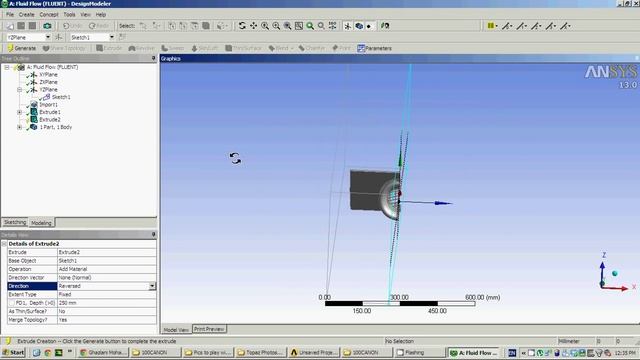Open the Parameters panel
Viewport: 640px width, 360px height.
[374, 48]
